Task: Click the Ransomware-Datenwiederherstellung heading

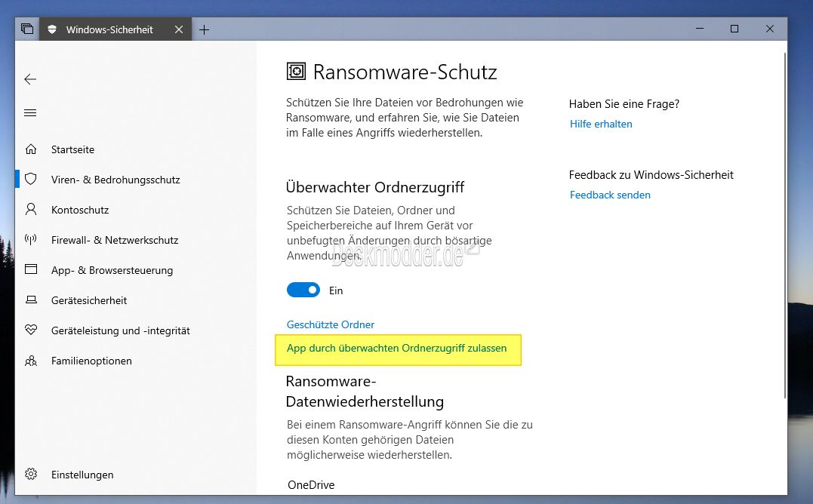Action: coord(365,391)
